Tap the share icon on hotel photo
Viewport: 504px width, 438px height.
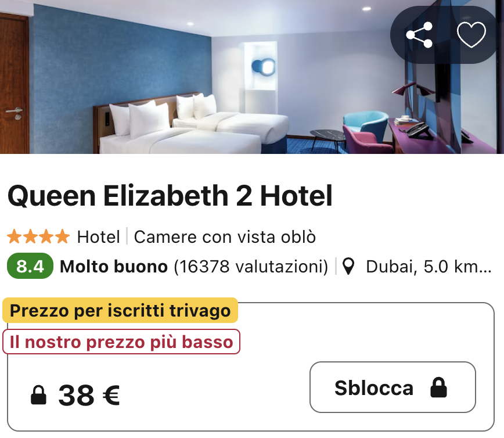[x=419, y=35]
